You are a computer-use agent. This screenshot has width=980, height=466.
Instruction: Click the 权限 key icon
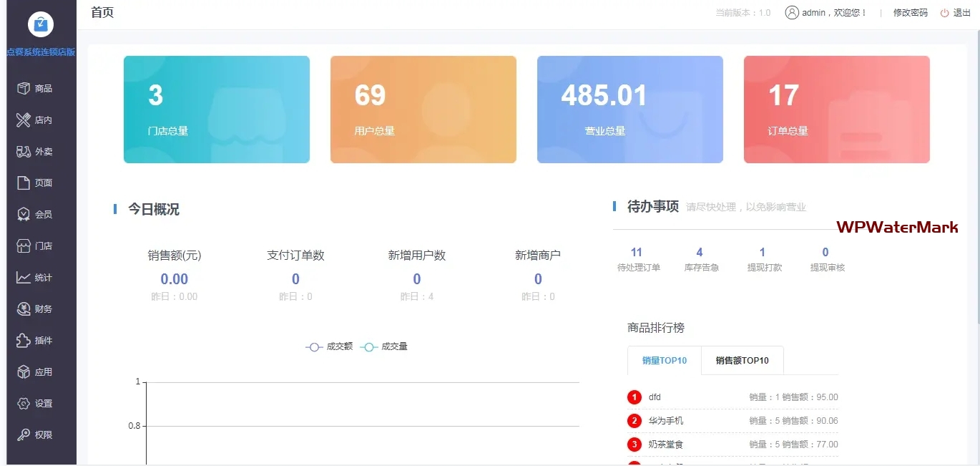[x=24, y=435]
